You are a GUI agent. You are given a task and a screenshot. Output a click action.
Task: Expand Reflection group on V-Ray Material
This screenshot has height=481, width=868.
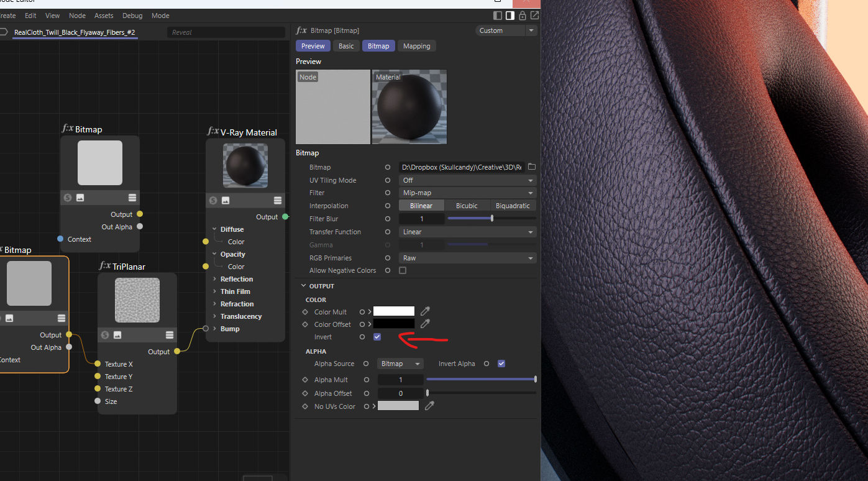pyautogui.click(x=214, y=279)
